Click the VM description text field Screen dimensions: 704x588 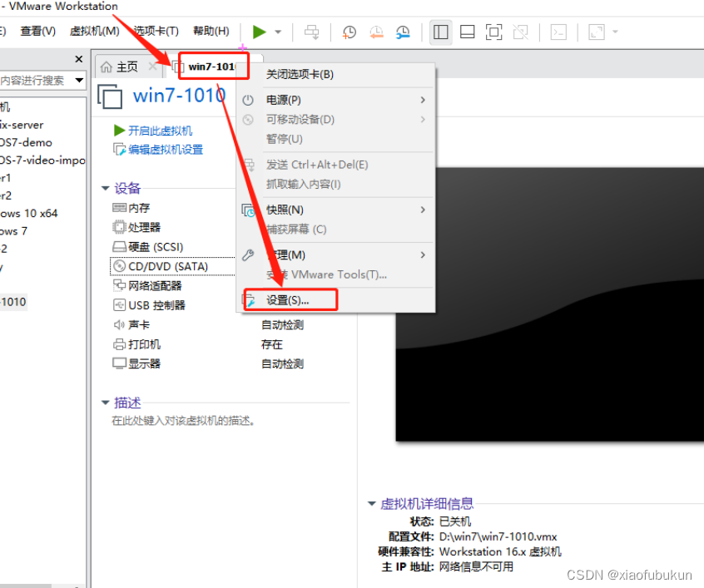[183, 421]
